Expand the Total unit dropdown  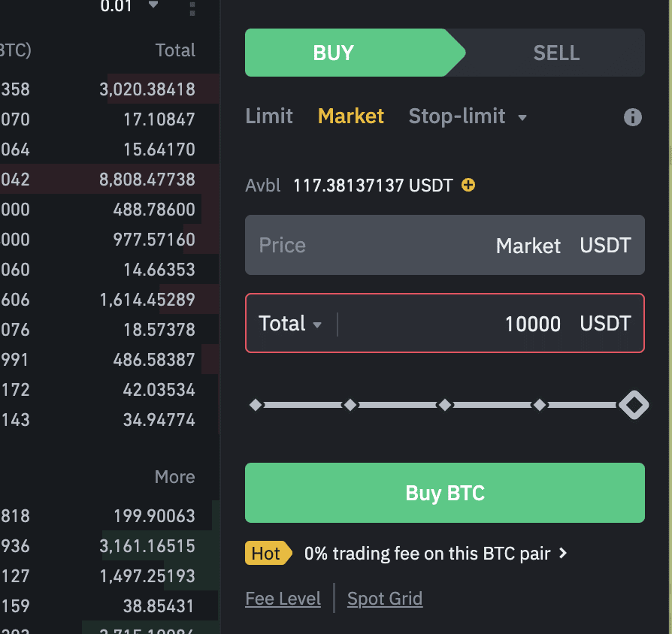tap(290, 324)
